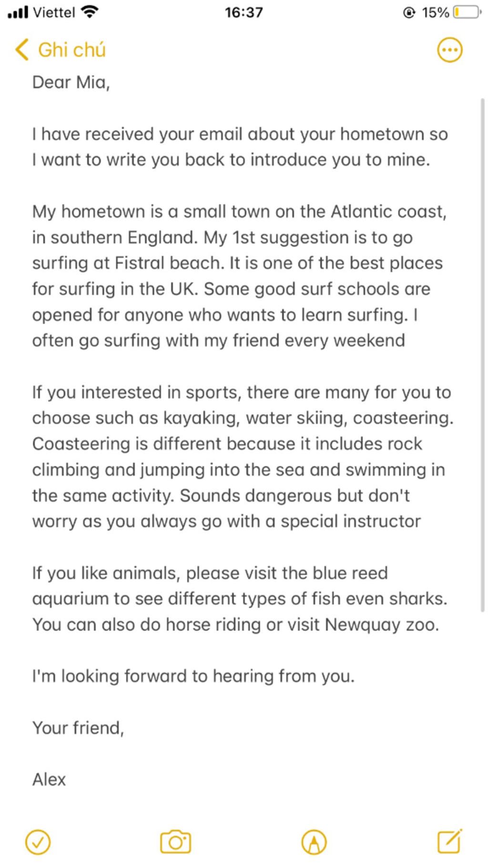Open the camera attachment icon
The width and height of the screenshot is (488, 868).
point(175,842)
